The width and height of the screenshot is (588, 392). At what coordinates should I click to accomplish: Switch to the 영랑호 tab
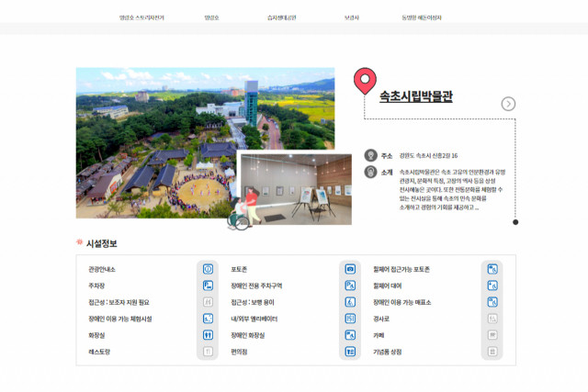211,17
